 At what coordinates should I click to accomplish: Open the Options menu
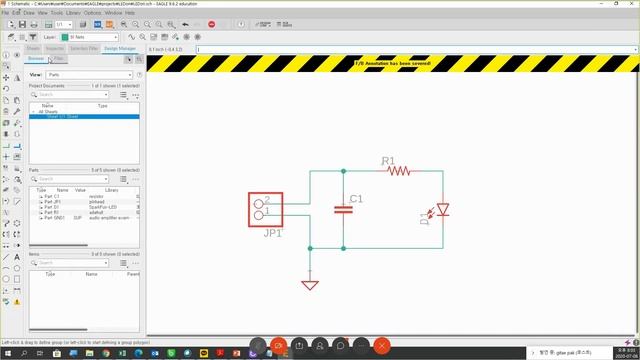[92, 13]
